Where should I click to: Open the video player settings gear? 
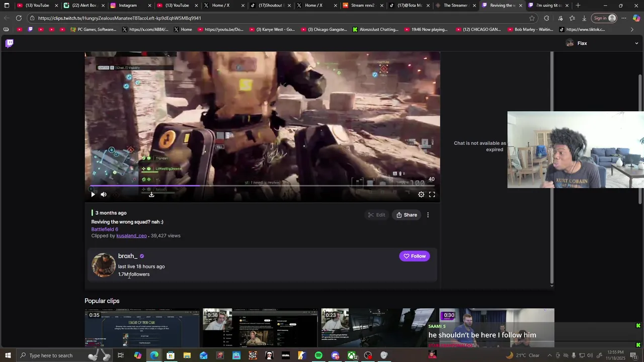click(421, 195)
